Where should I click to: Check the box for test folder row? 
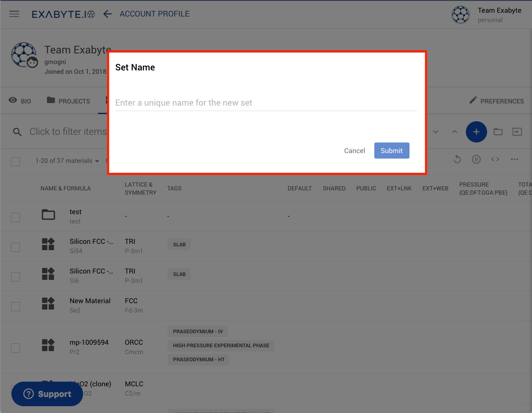click(16, 218)
